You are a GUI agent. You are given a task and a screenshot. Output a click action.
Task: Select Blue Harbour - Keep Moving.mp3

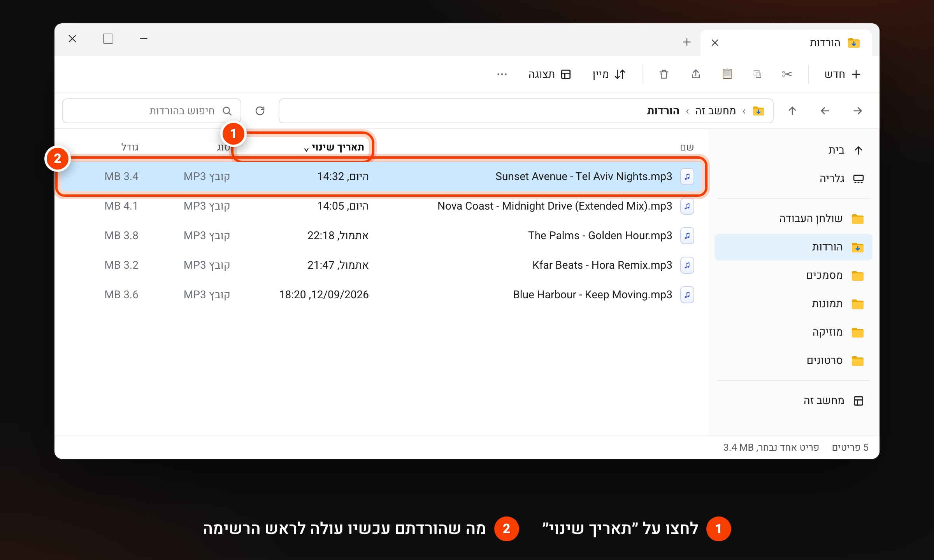click(x=381, y=295)
